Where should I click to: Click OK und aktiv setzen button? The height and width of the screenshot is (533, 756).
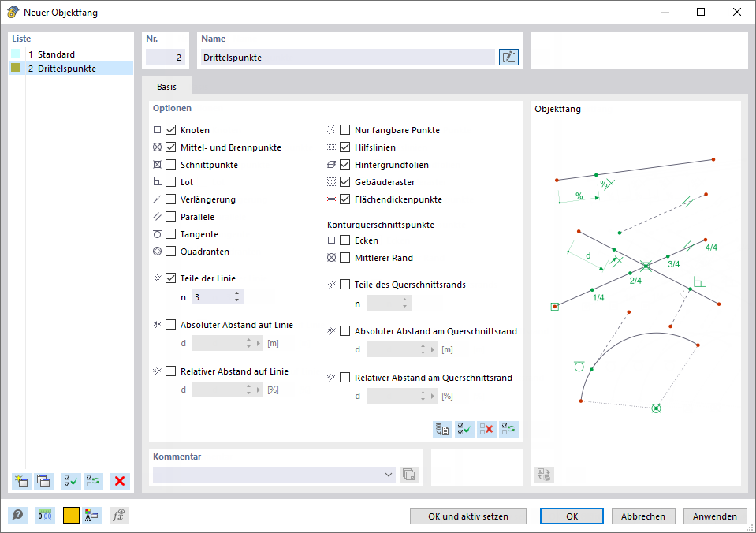pyautogui.click(x=468, y=516)
